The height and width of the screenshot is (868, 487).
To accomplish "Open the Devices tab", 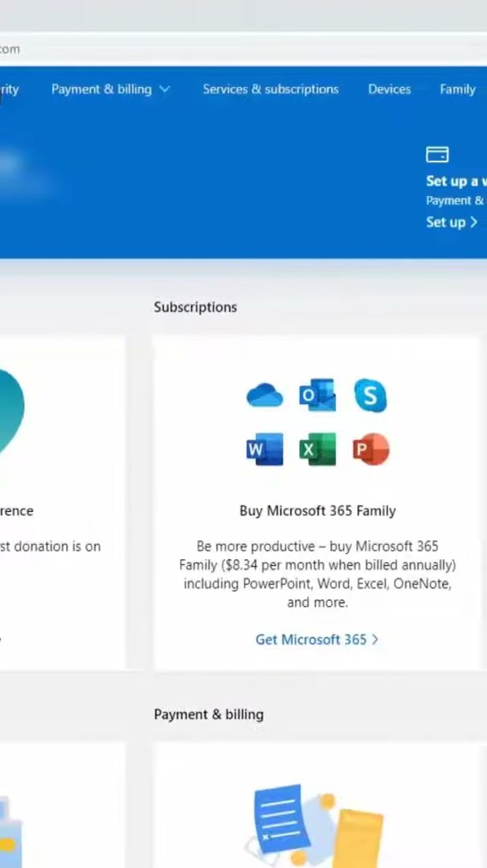I will (390, 89).
